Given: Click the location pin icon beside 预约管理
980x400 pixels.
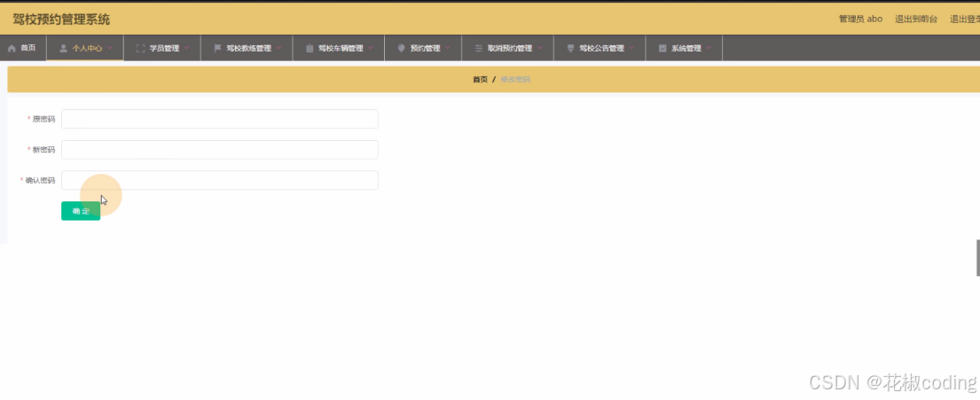Looking at the screenshot, I should pos(401,48).
